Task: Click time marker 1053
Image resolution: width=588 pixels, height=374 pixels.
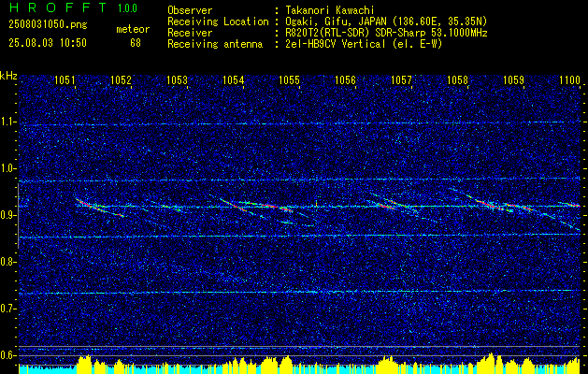Action: 177,79
